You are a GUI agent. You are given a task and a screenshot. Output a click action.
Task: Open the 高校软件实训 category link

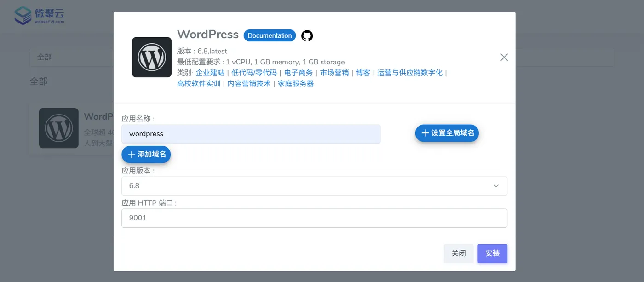click(x=199, y=84)
